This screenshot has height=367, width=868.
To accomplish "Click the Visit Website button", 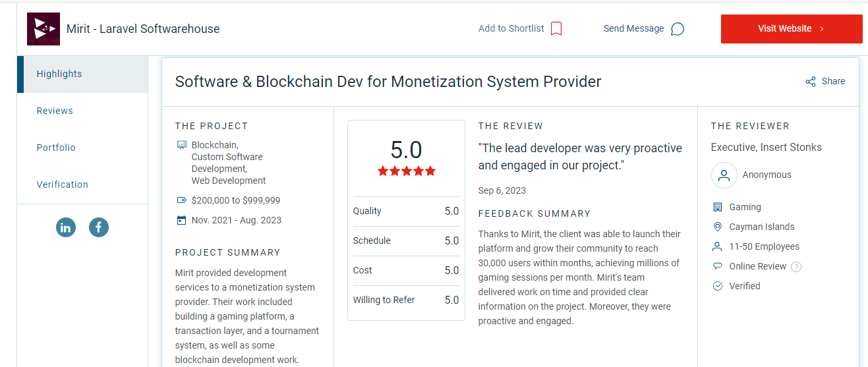I will tap(792, 29).
